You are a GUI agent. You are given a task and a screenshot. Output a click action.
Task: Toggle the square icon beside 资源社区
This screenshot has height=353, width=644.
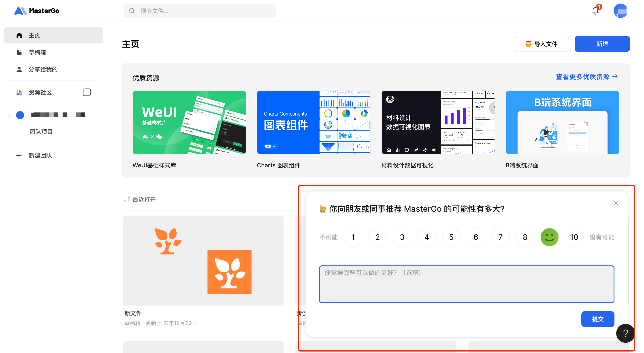87,92
